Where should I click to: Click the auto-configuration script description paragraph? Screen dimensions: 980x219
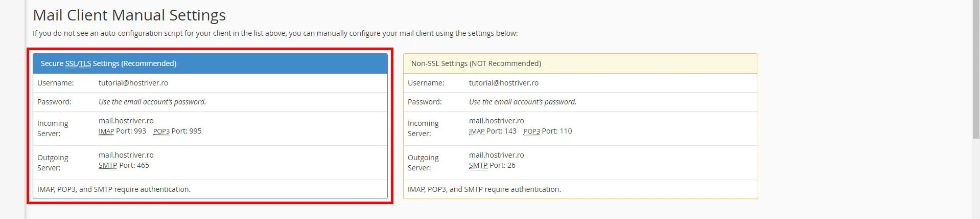[275, 33]
